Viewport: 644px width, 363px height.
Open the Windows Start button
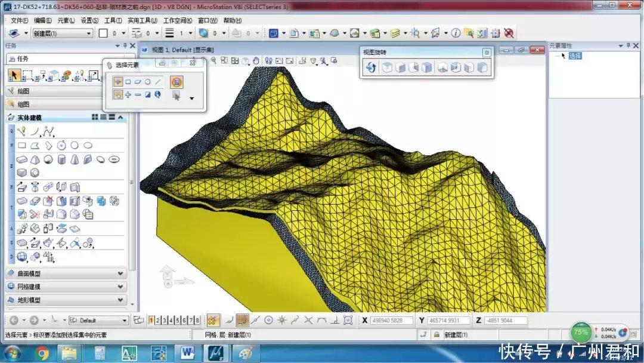click(11, 353)
